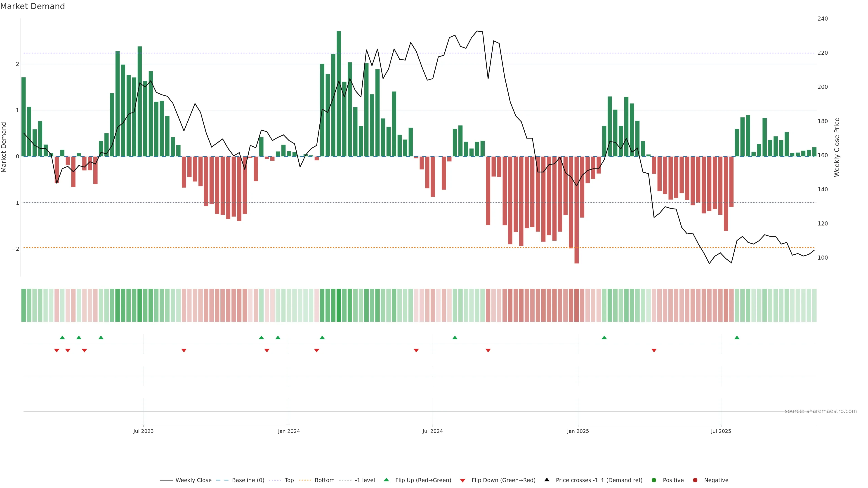This screenshot has width=868, height=488.
Task: Click the green Positive circle legend icon
Action: pyautogui.click(x=654, y=480)
